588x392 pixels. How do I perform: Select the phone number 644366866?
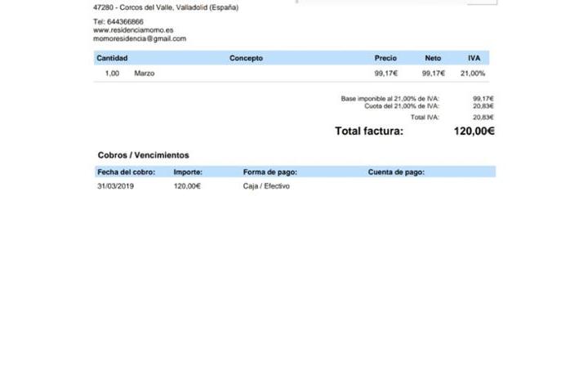[x=125, y=22]
